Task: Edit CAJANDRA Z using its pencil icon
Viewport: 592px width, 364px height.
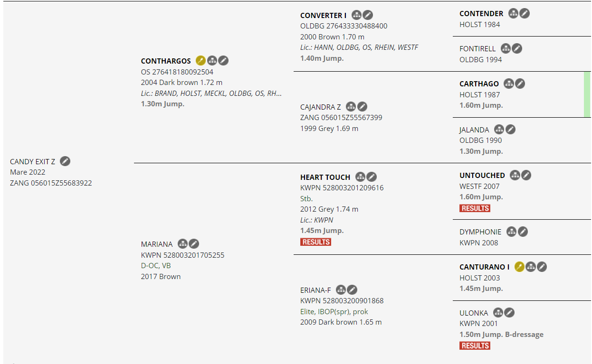Action: coord(362,107)
